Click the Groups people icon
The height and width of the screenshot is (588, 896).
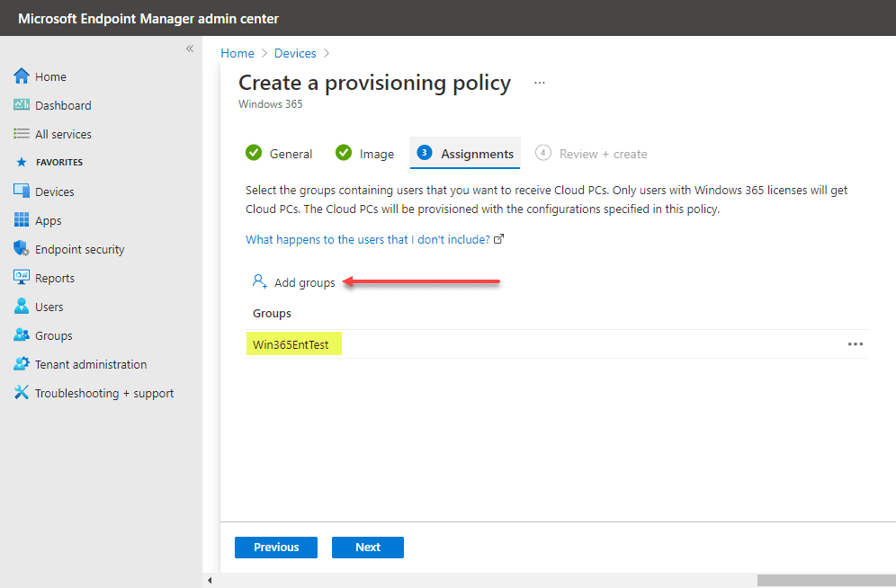point(22,335)
